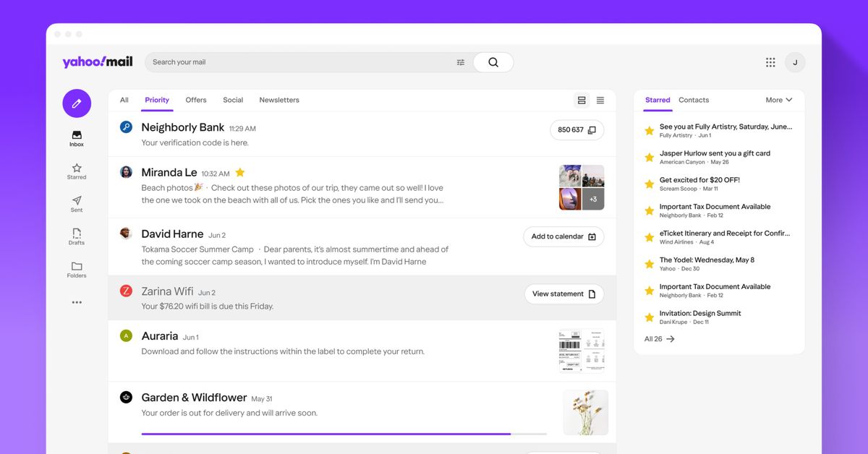Open the Compose pencil icon
Image resolution: width=868 pixels, height=454 pixels.
(x=76, y=103)
